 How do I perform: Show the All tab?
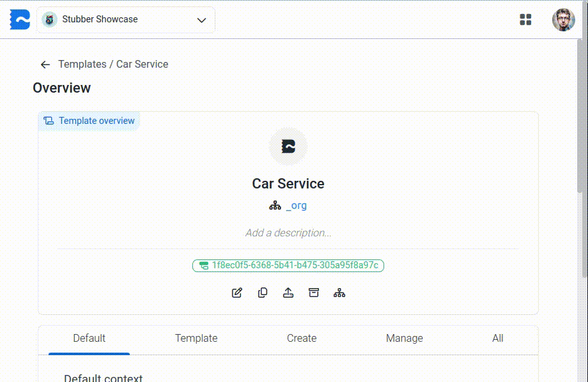(497, 339)
